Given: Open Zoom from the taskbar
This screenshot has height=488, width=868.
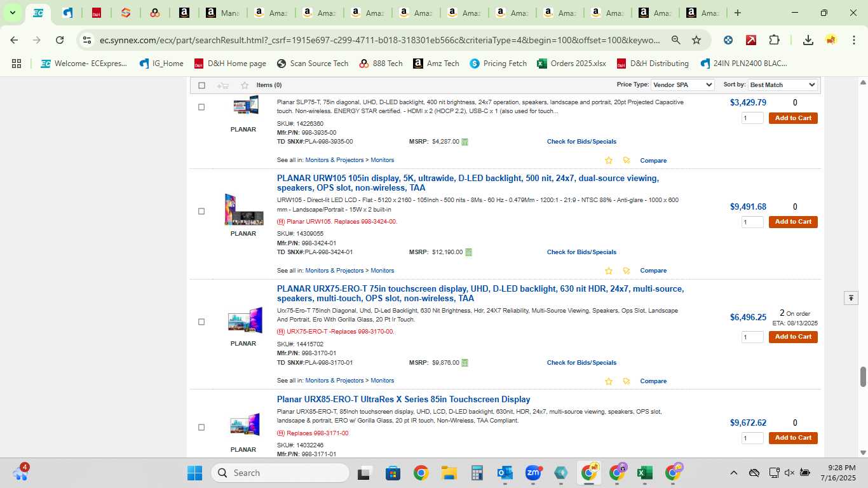Looking at the screenshot, I should pos(533,473).
